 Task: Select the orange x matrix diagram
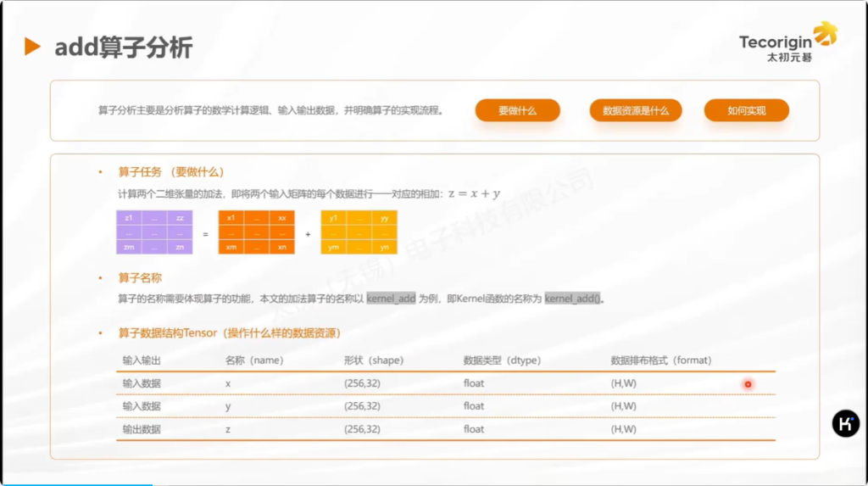coord(256,232)
